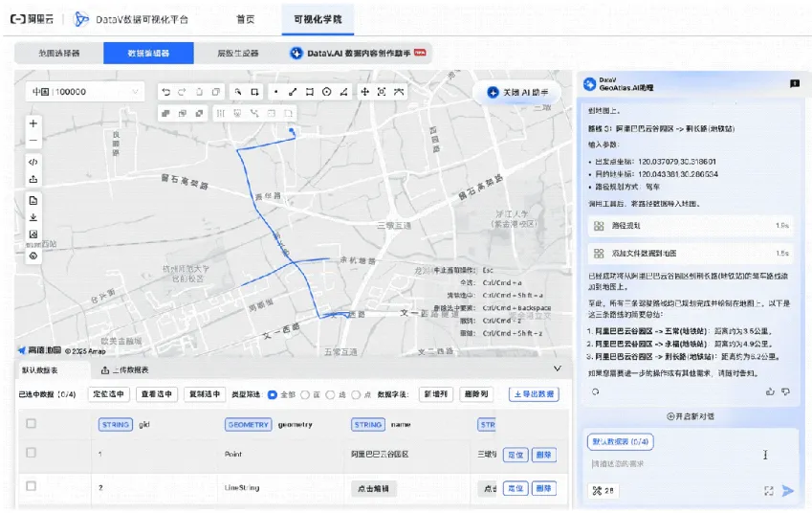Open the 中国 | 100000 region dropdown
The height and width of the screenshot is (513, 812).
coord(85,92)
